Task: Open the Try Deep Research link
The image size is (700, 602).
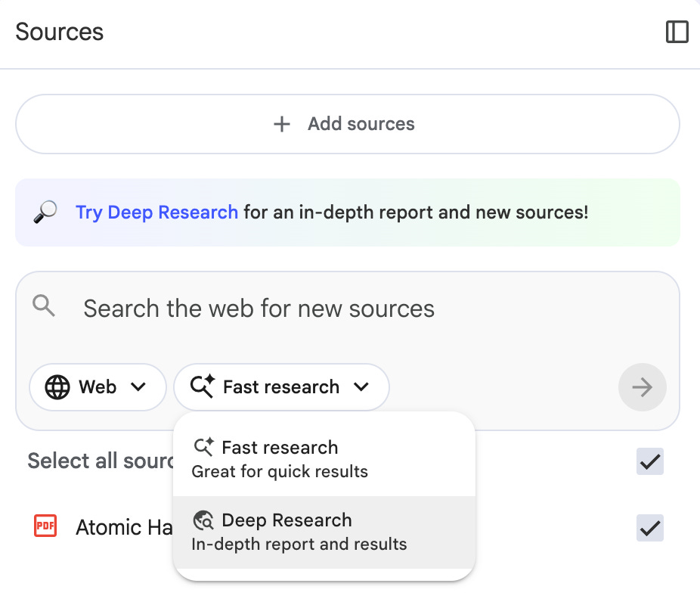Action: tap(156, 212)
